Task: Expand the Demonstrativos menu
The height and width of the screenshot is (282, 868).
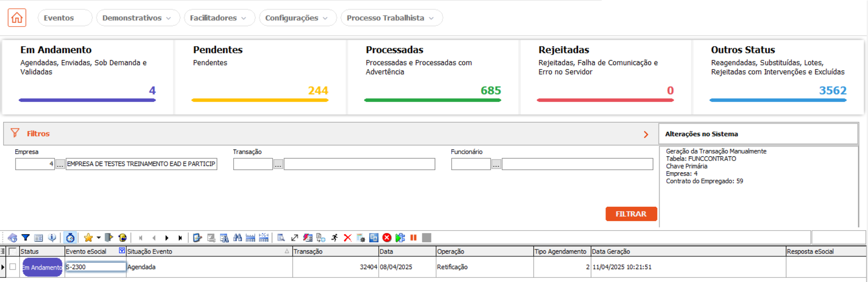Action: click(x=137, y=18)
